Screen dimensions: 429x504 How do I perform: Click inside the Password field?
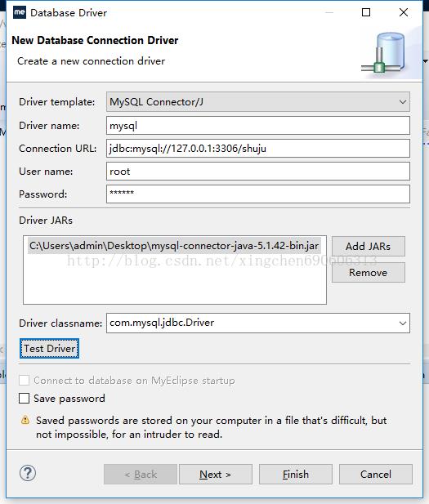258,194
